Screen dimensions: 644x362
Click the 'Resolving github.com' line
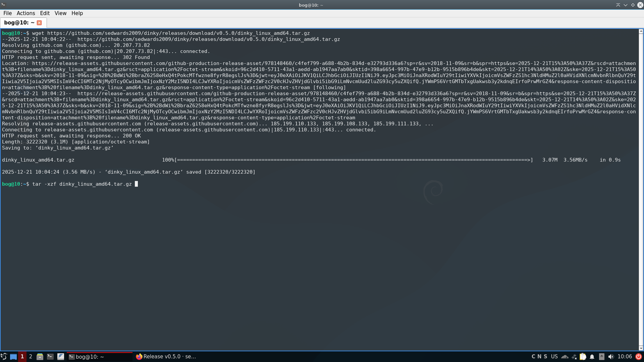[76, 45]
